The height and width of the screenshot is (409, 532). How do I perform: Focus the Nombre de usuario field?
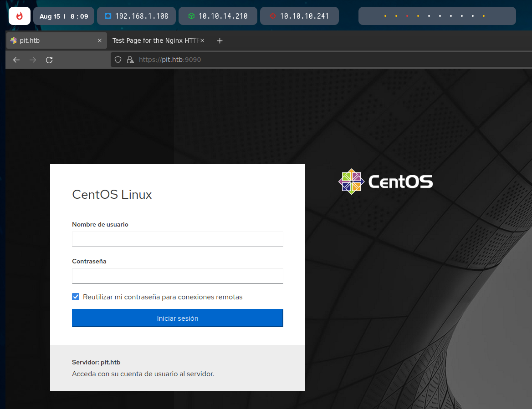pyautogui.click(x=177, y=239)
